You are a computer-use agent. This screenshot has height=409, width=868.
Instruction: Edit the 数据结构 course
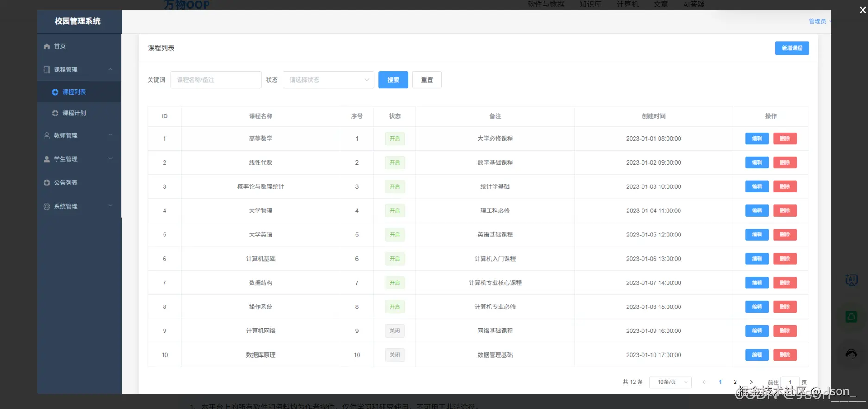pyautogui.click(x=757, y=283)
